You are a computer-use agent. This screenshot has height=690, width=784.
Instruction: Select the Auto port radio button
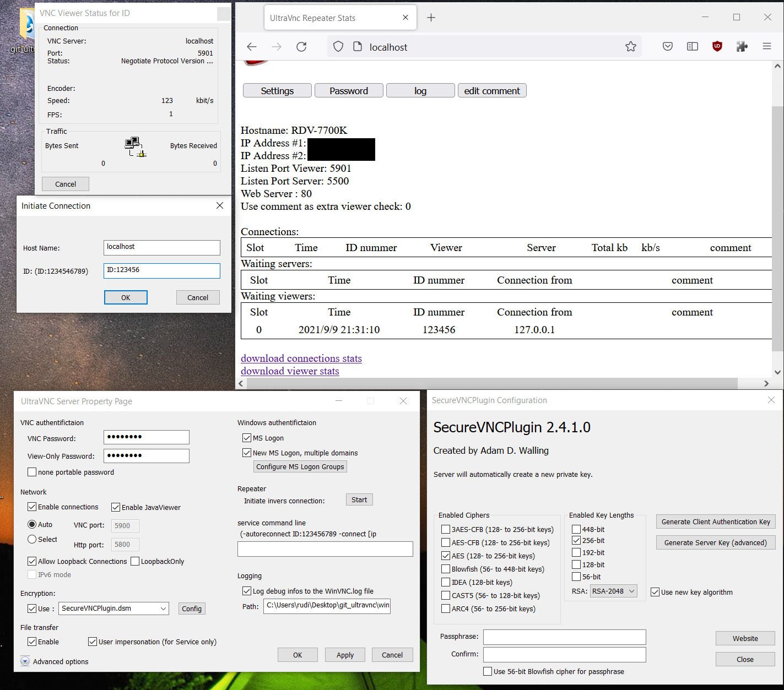(x=32, y=524)
